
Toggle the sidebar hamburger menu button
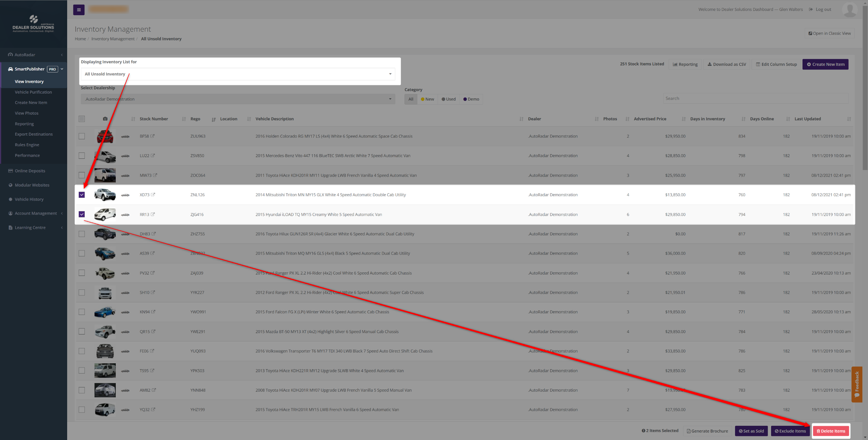pyautogui.click(x=79, y=9)
